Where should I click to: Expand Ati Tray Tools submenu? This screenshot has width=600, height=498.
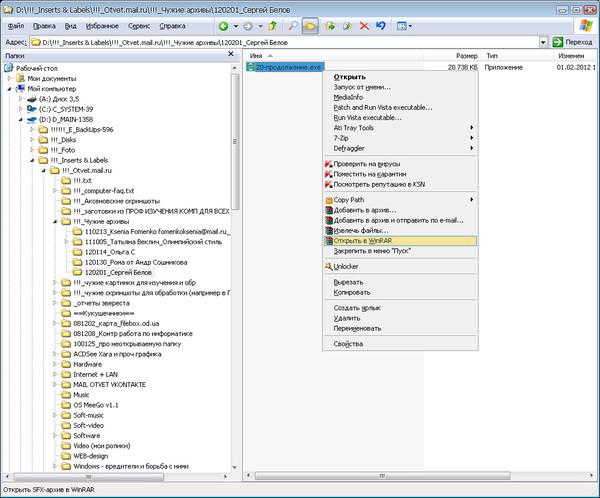400,128
